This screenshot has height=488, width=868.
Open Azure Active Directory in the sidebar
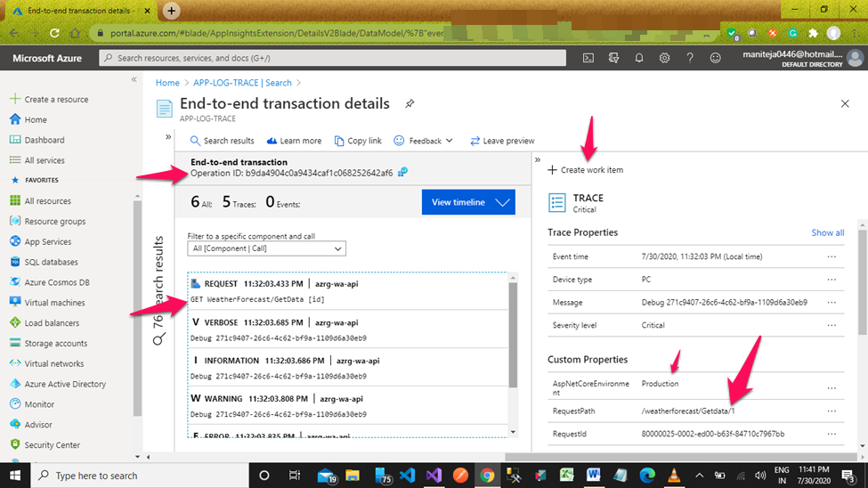58,384
